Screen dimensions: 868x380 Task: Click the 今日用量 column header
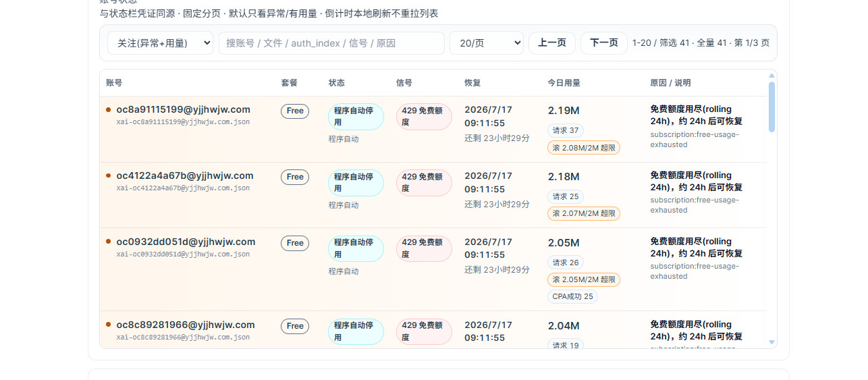pos(564,83)
